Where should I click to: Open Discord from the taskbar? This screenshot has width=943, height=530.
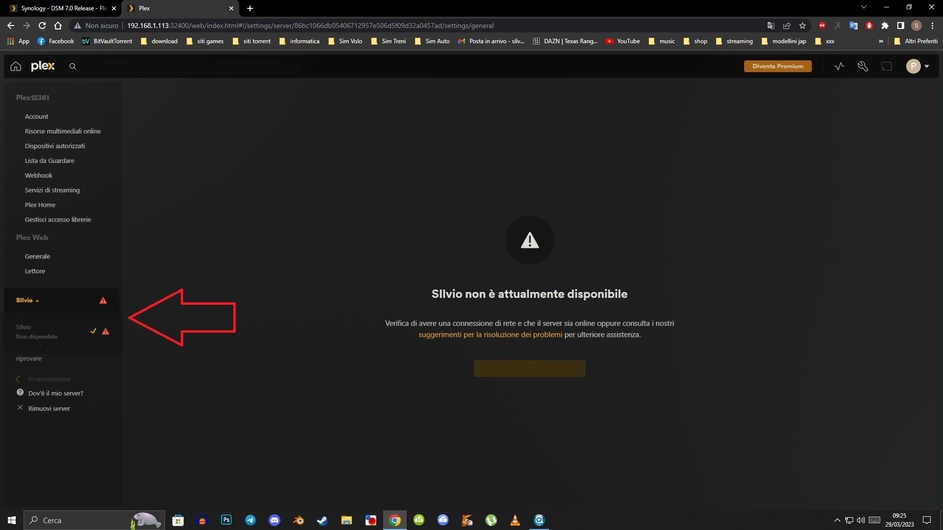click(274, 520)
